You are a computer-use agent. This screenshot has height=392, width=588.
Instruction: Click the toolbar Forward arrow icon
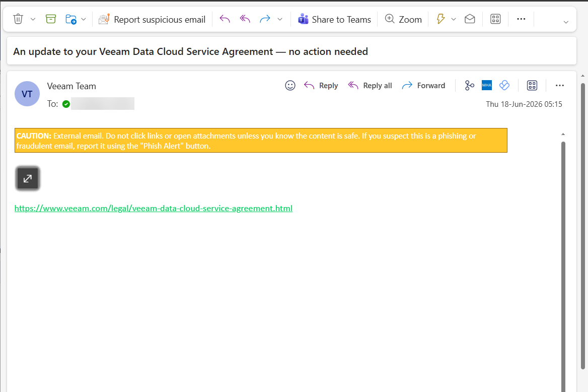click(x=265, y=19)
